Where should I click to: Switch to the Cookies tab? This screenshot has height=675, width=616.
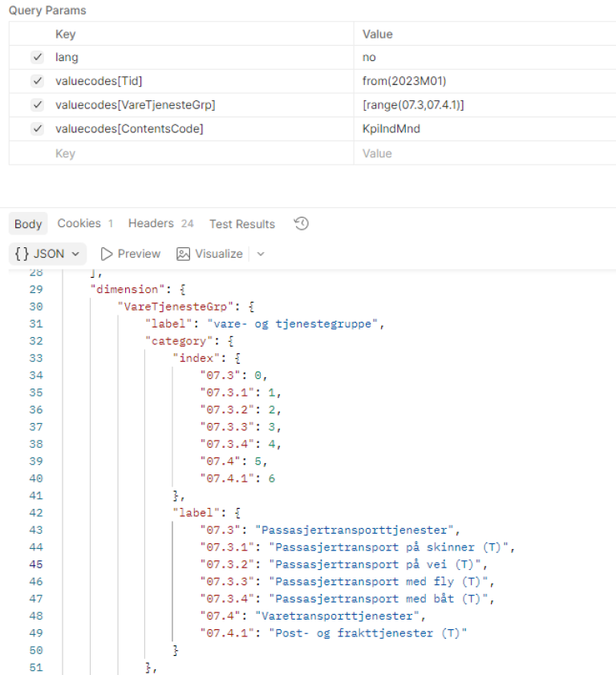79,224
